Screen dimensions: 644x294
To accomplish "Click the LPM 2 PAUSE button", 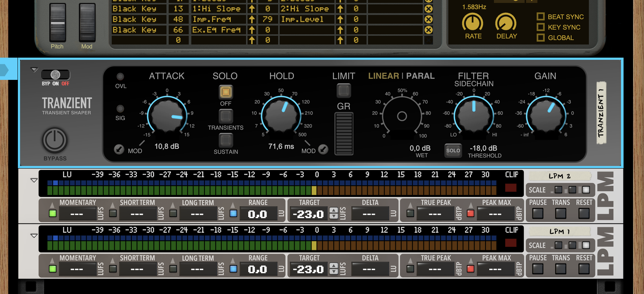I will (x=538, y=213).
